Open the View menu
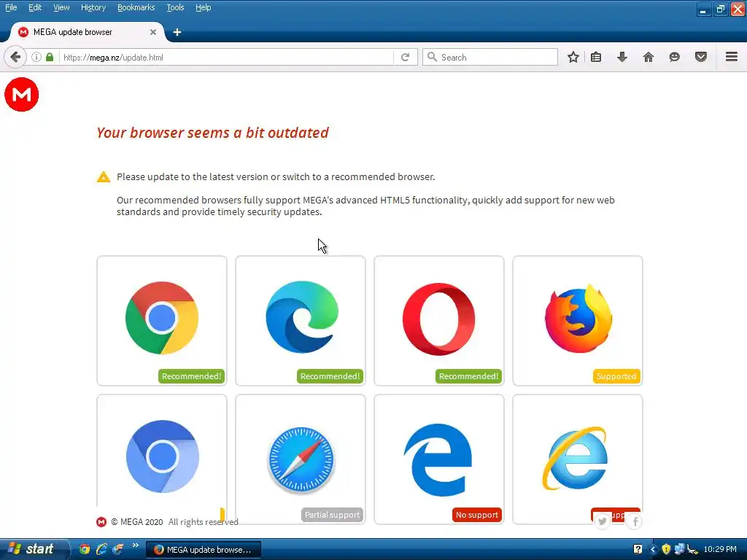The height and width of the screenshot is (560, 747). (x=61, y=7)
